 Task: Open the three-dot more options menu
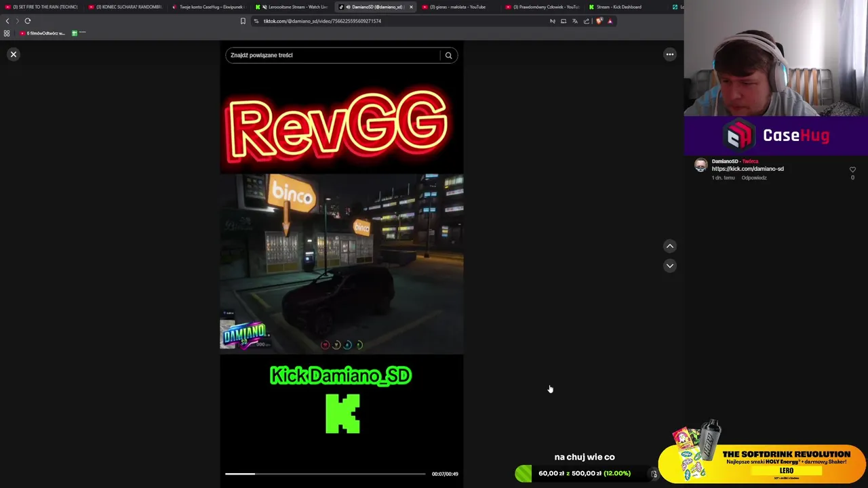670,54
